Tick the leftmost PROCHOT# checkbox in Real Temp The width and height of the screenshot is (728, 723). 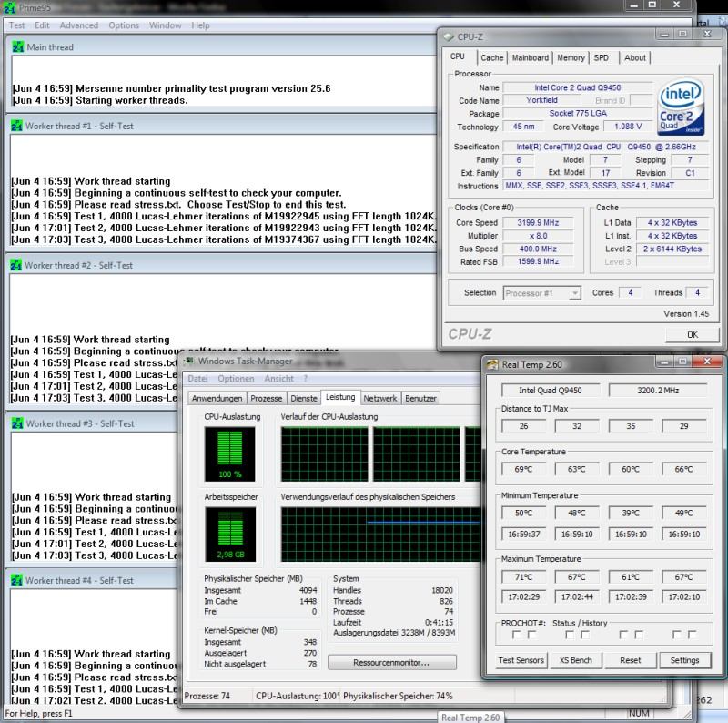(516, 635)
